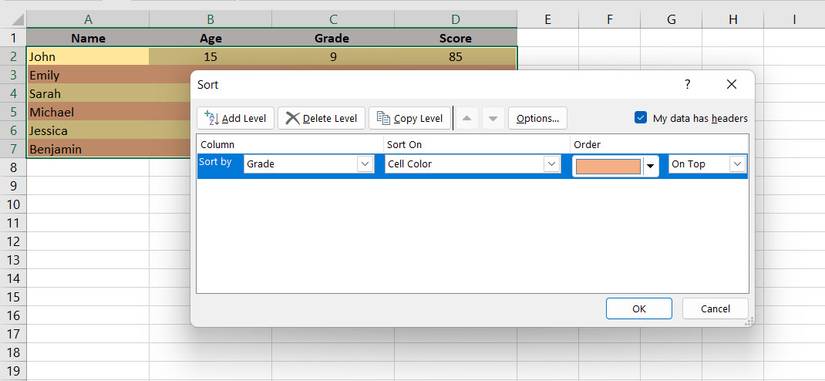Click the help question mark in Sort dialog
The height and width of the screenshot is (381, 825).
click(x=687, y=85)
